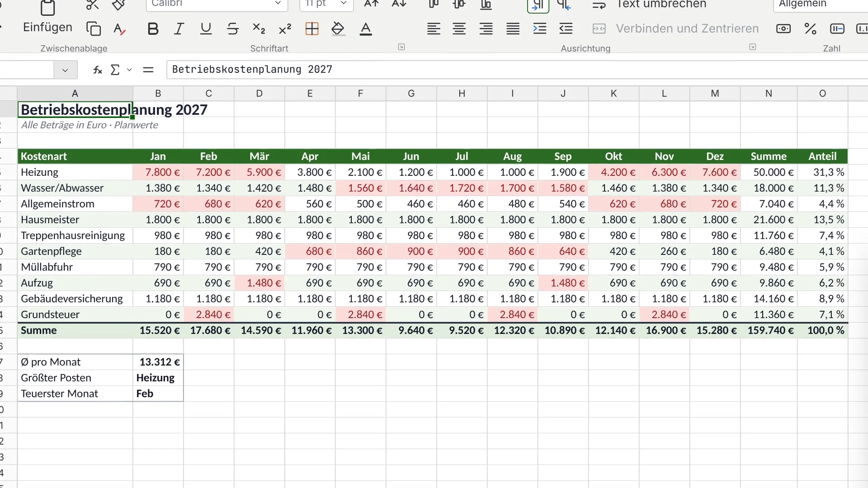Select the Heizung Jan cell 7.800 €
This screenshot has height=488, width=868.
(158, 172)
